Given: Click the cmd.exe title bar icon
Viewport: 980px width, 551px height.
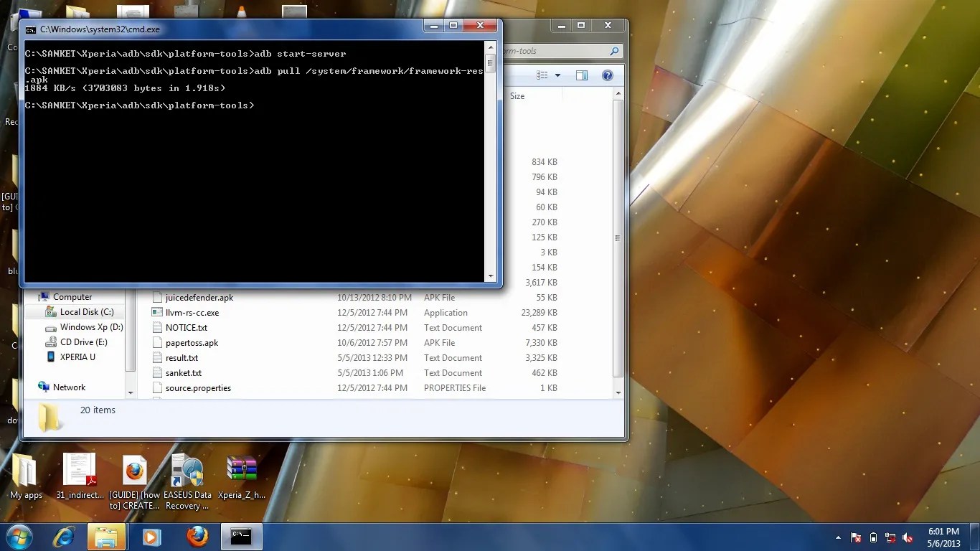Looking at the screenshot, I should pos(30,29).
